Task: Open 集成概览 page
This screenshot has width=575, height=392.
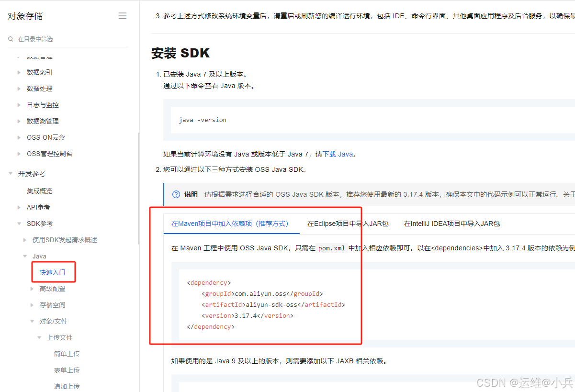Action: (x=40, y=191)
